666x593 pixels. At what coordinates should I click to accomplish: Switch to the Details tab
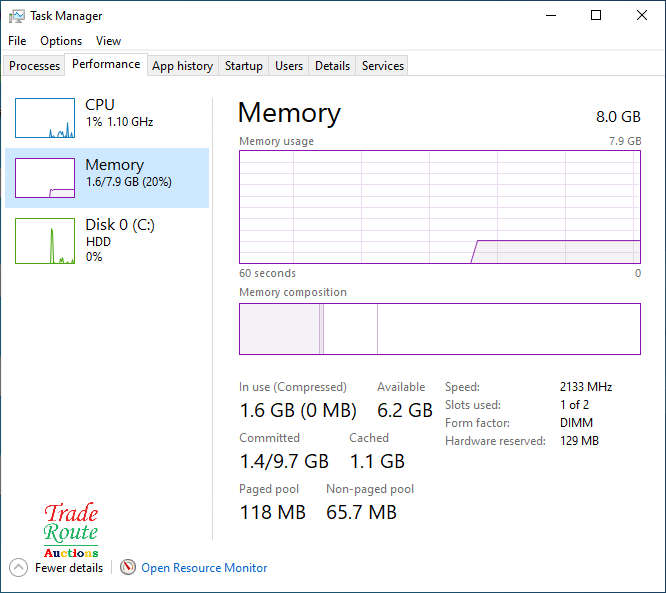coord(333,66)
